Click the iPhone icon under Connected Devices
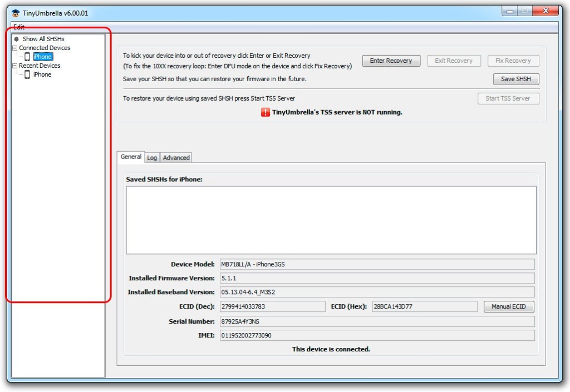This screenshot has height=392, width=570. pos(27,57)
